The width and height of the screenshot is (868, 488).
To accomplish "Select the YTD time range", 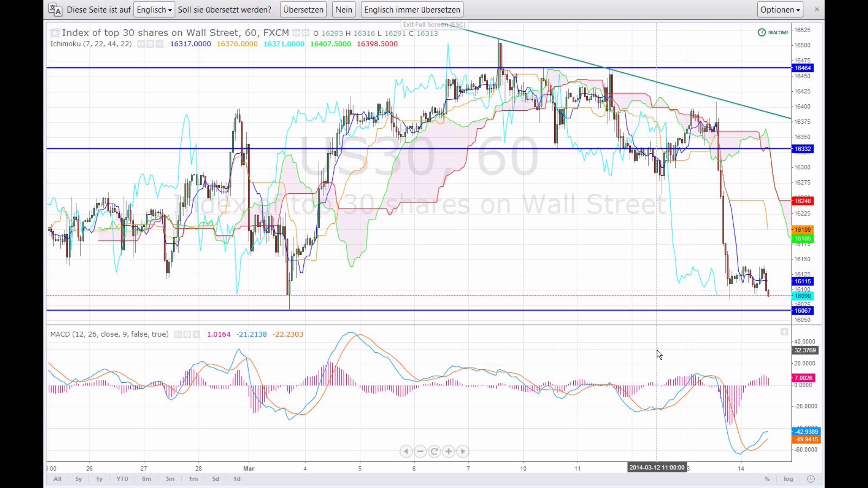I will pos(122,479).
